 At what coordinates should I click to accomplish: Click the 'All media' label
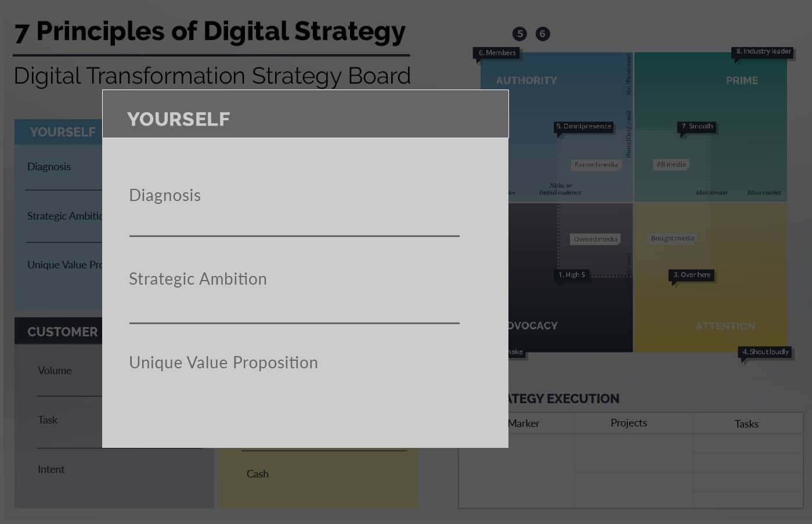(671, 164)
